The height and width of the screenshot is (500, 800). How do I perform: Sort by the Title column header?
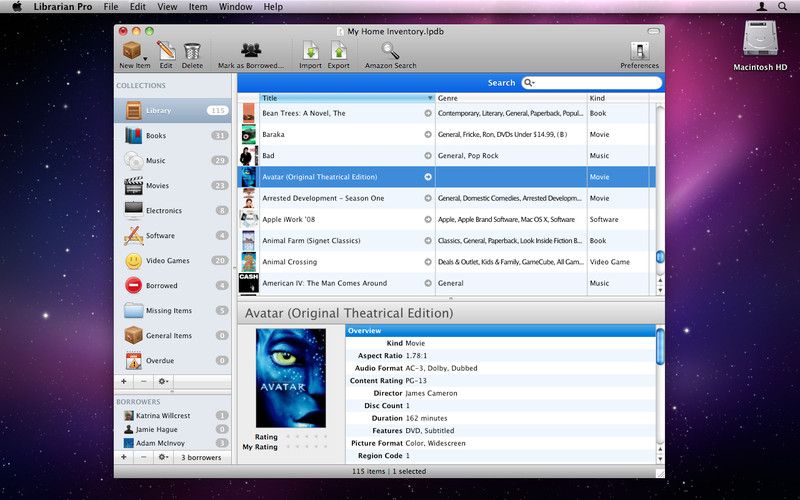(x=347, y=98)
